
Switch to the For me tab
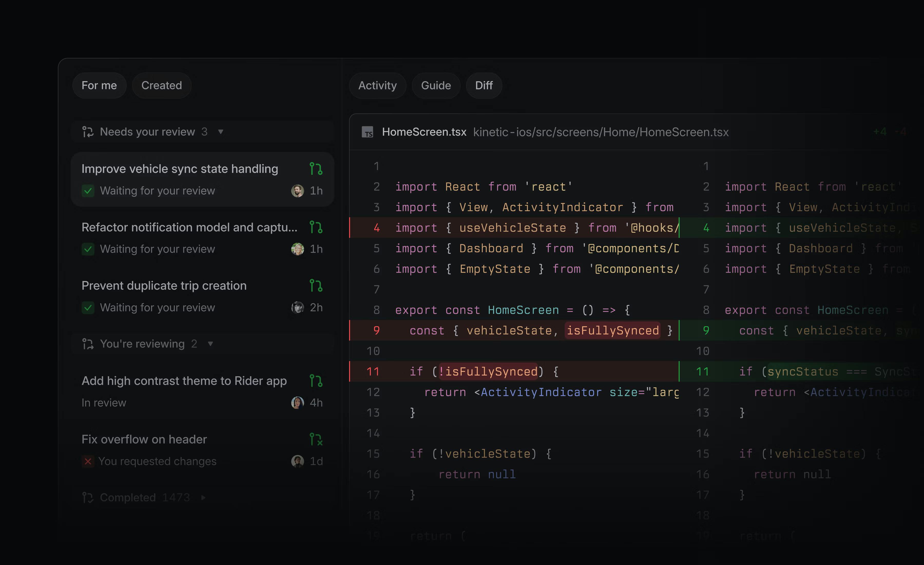(99, 86)
